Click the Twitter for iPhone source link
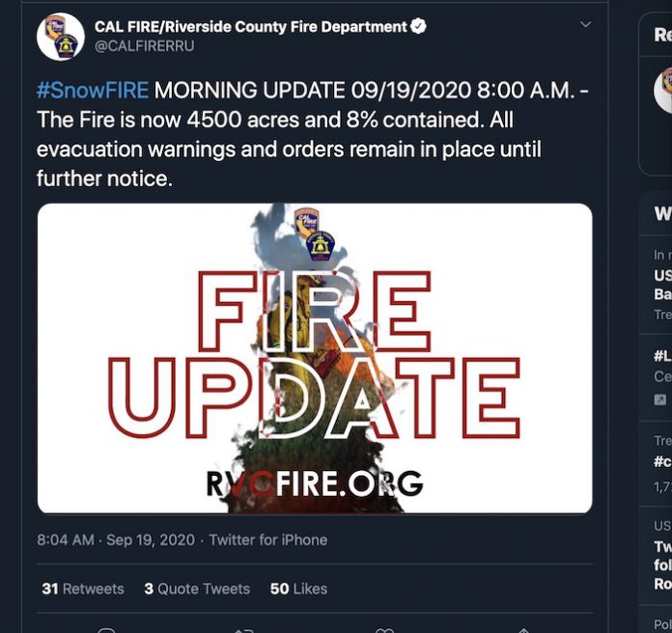The image size is (672, 633). 268,539
